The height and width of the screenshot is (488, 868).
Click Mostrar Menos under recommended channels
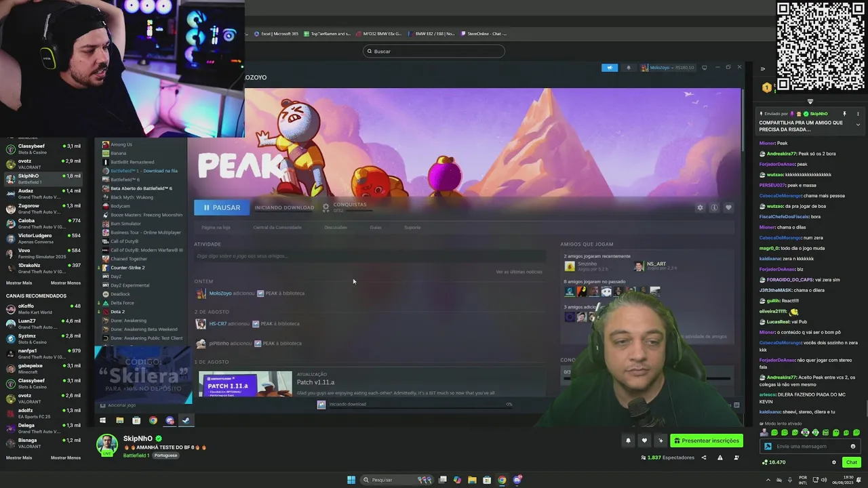pyautogui.click(x=66, y=457)
